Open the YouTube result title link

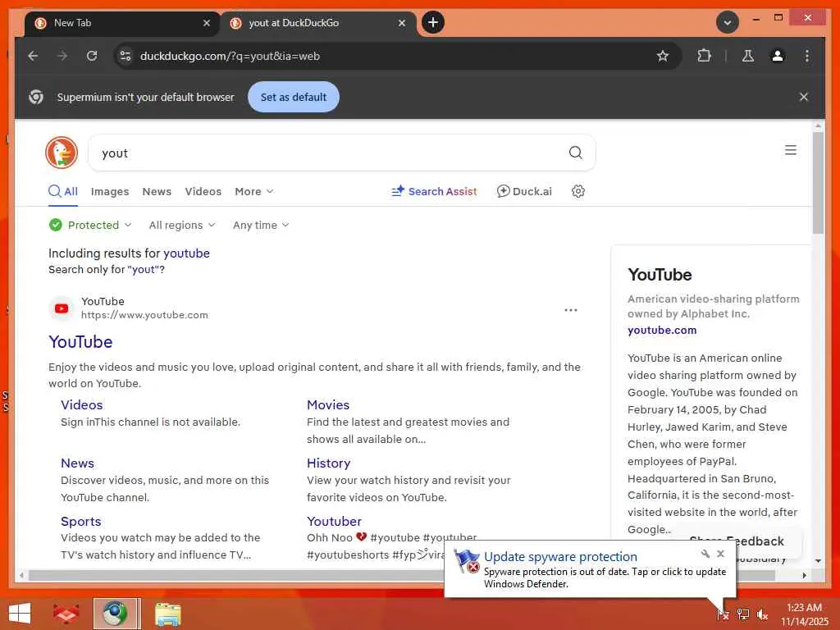[80, 342]
